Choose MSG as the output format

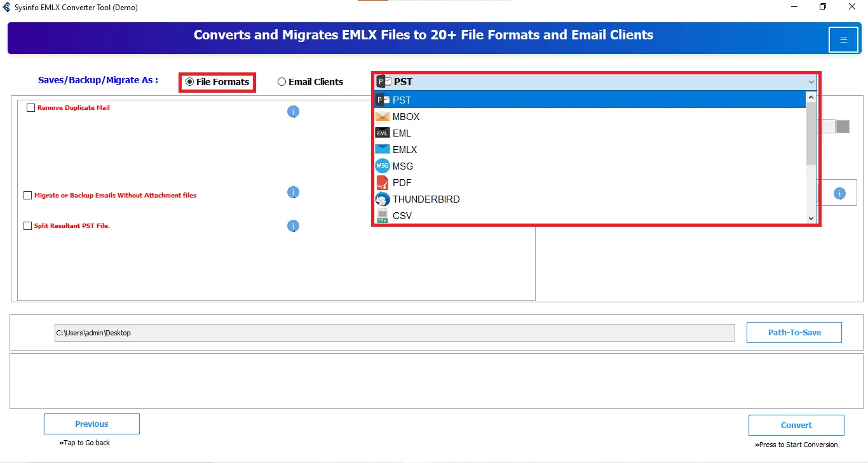pos(590,166)
